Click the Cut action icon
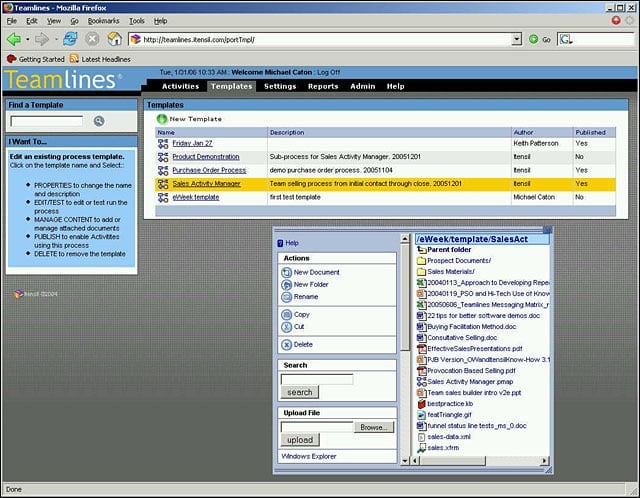 (287, 327)
